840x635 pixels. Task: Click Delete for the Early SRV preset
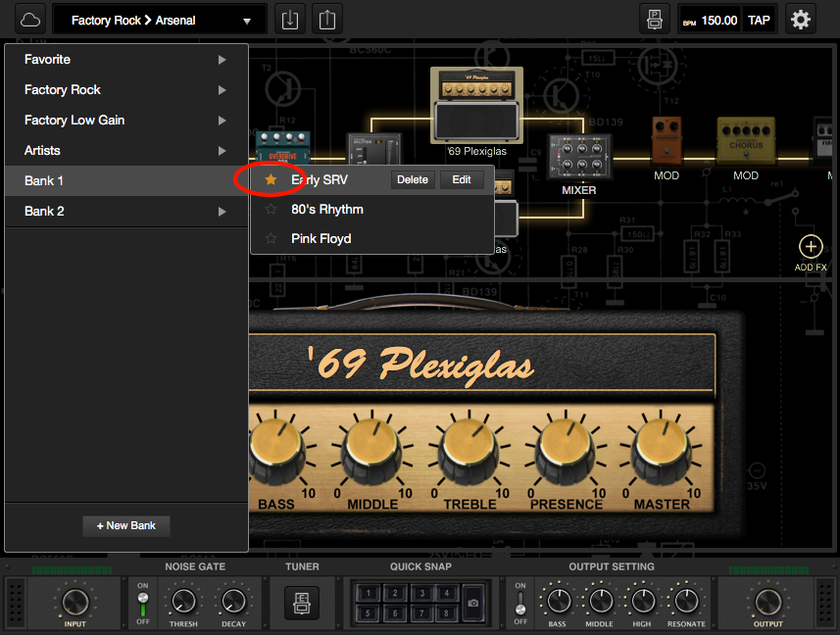click(x=413, y=180)
